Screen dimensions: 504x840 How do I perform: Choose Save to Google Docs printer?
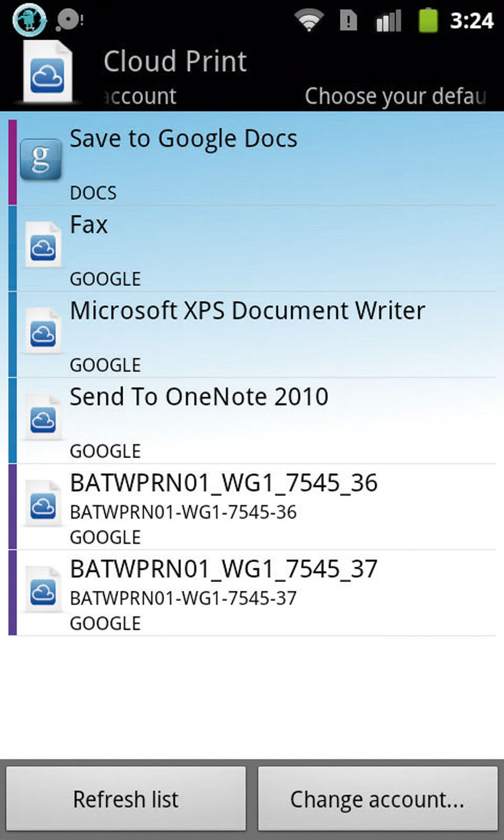click(x=252, y=162)
